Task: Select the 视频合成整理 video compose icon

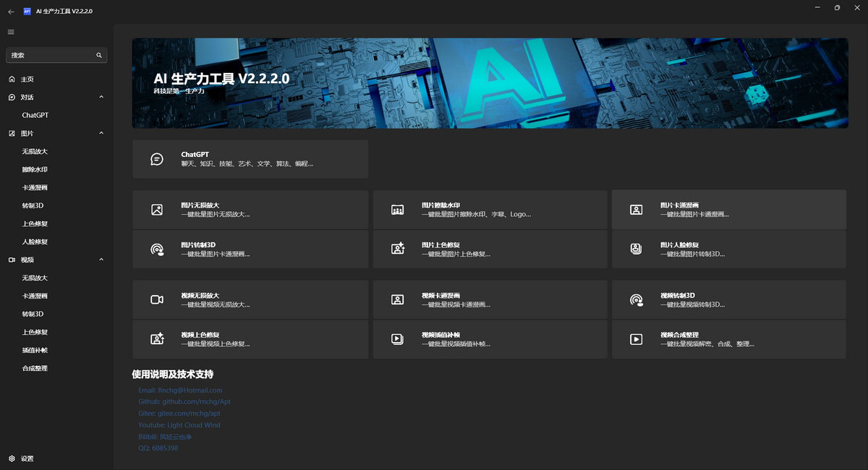Action: tap(636, 338)
